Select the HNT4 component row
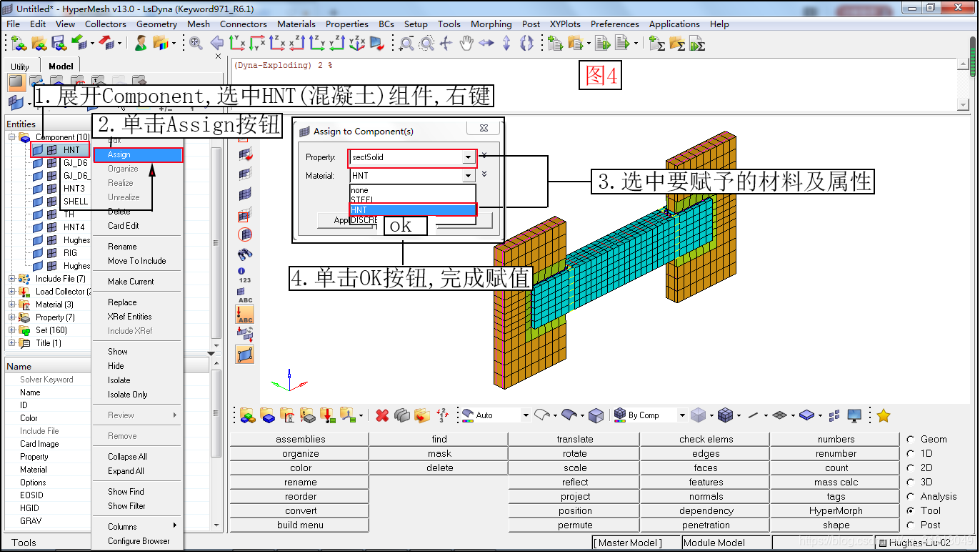 pyautogui.click(x=74, y=227)
